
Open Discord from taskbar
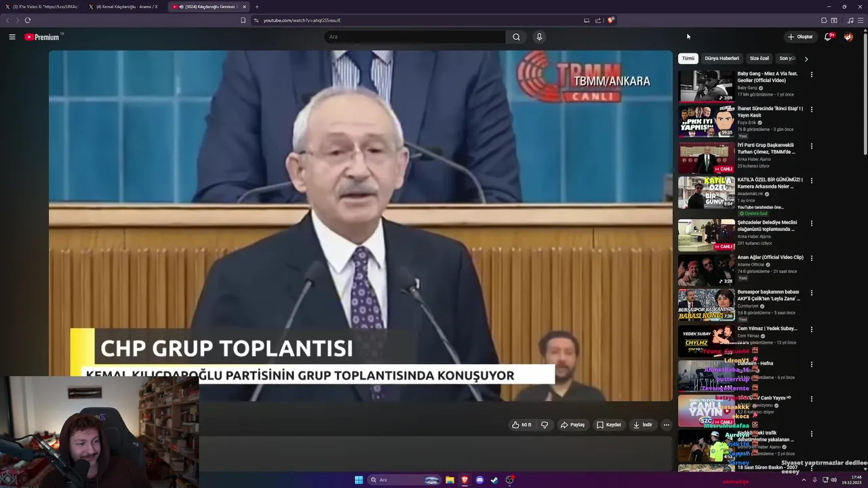click(479, 480)
